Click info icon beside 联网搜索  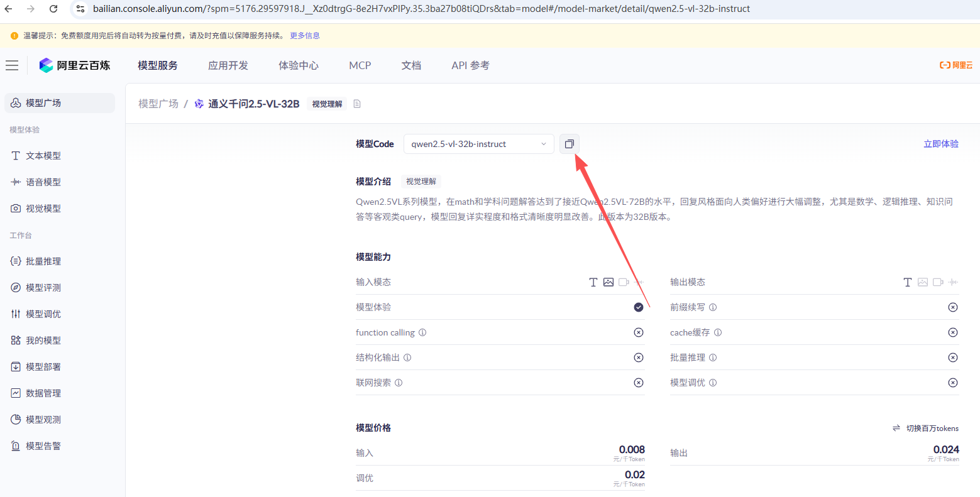coord(399,383)
